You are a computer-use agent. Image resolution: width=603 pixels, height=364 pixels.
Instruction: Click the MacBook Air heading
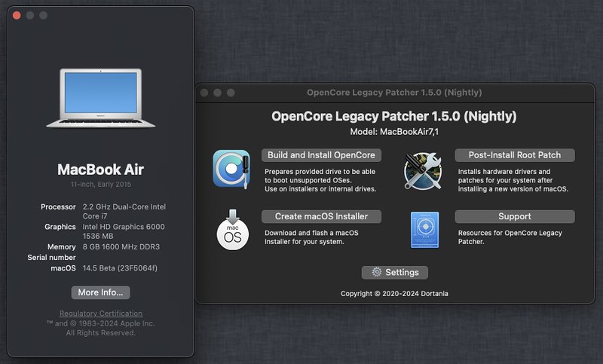101,170
